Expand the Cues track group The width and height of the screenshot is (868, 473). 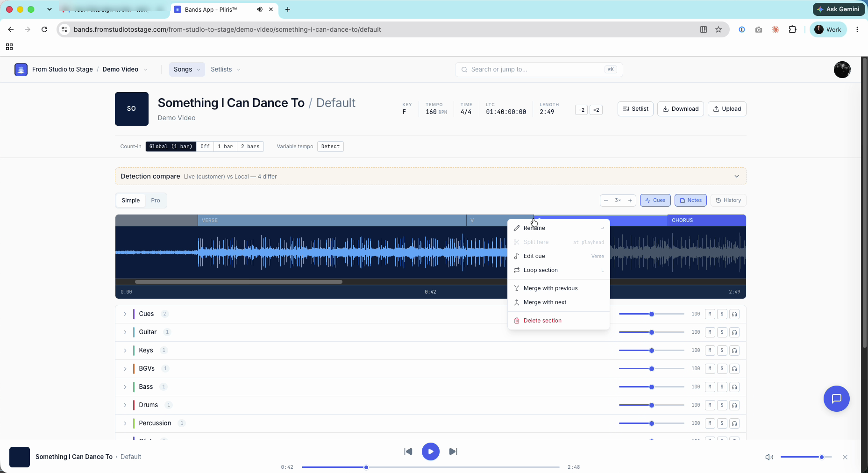125,314
